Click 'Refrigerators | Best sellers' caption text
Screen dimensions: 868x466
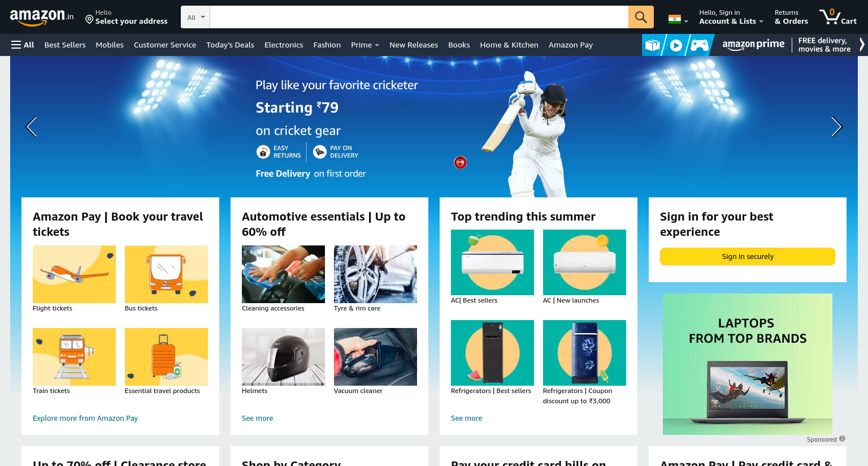coord(491,391)
